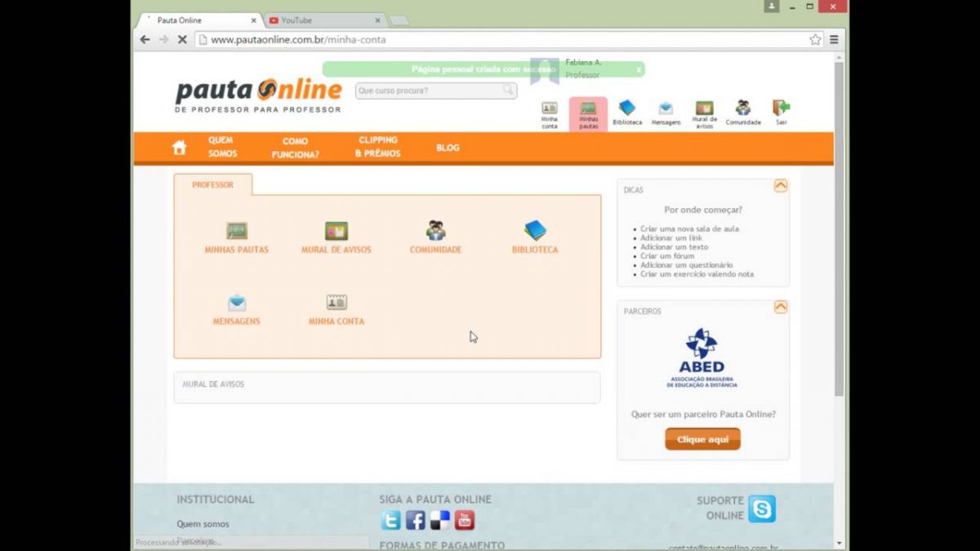Click the search magnifier icon
The image size is (980, 551).
(508, 91)
